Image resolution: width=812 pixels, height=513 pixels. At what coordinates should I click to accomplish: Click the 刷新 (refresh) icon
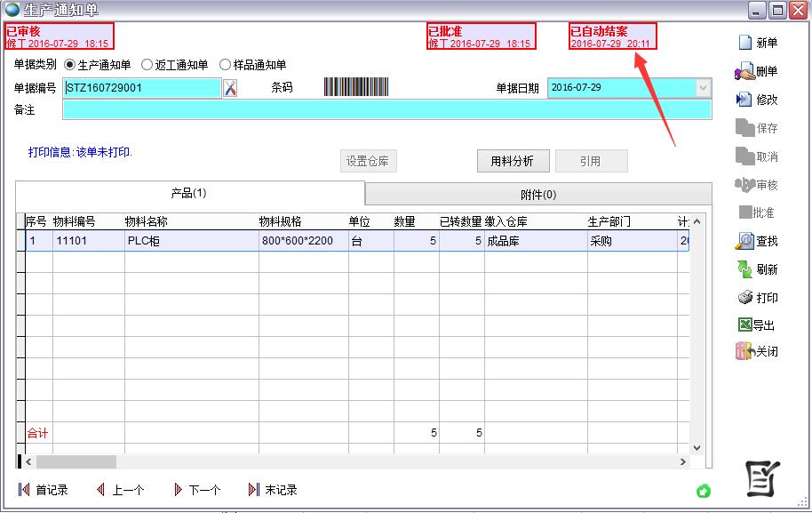(x=744, y=269)
